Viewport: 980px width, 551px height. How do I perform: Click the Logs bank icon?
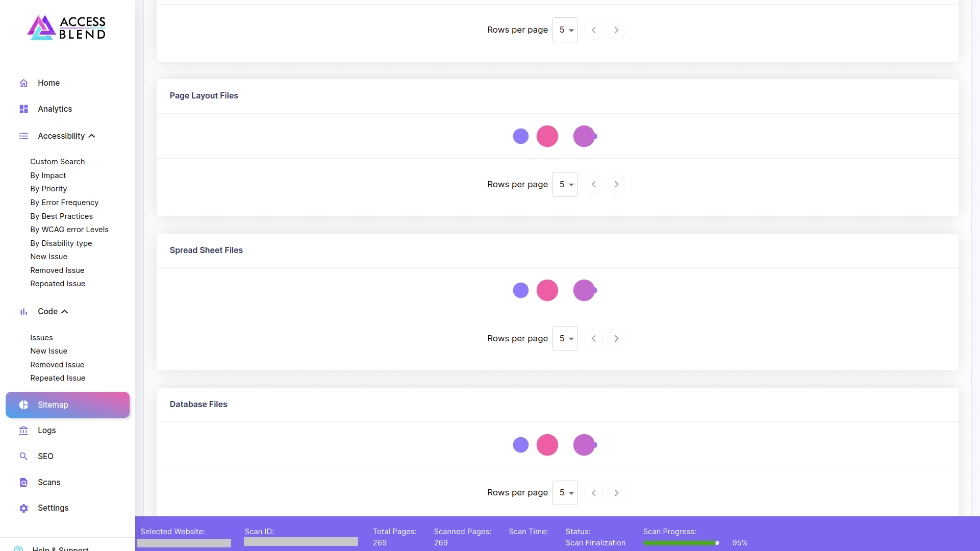[x=23, y=431]
